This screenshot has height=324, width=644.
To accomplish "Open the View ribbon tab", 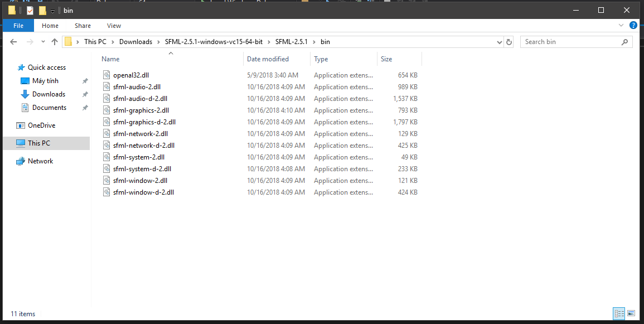I will point(114,26).
